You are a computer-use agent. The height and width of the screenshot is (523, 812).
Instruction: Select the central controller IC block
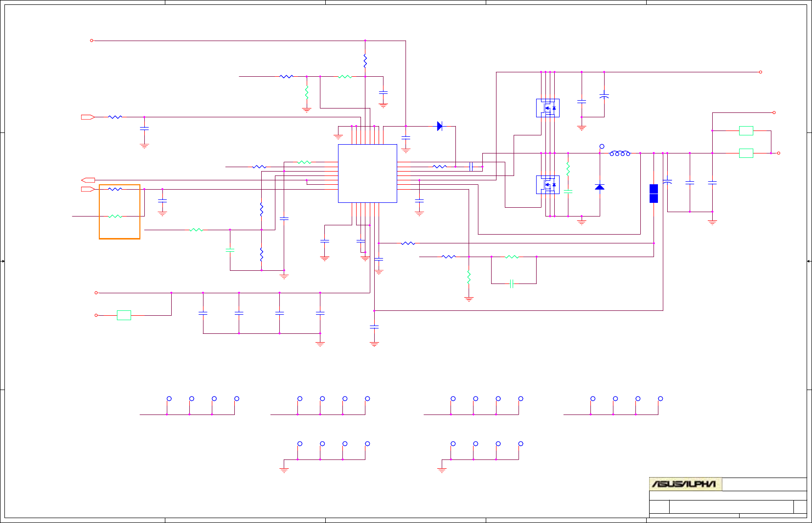point(367,173)
